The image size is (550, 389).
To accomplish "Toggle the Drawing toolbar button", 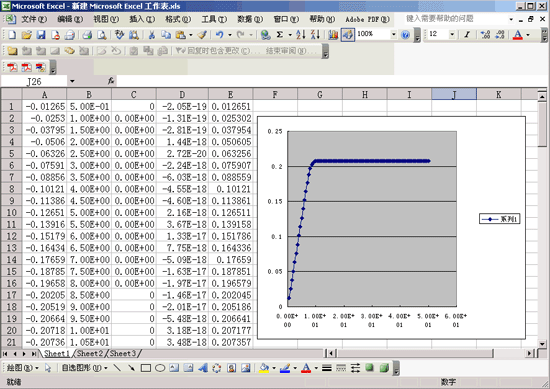I will (347, 35).
